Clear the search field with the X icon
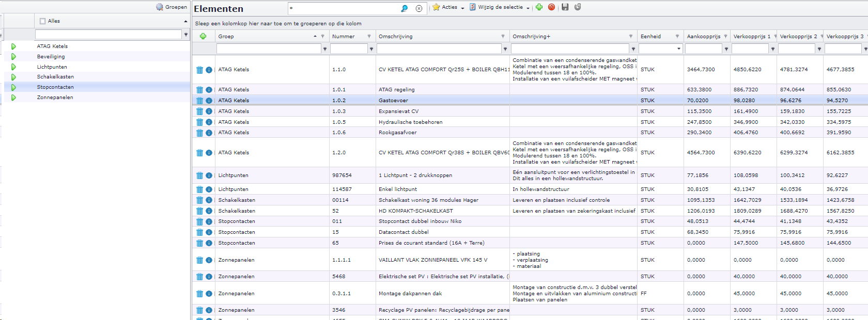The height and width of the screenshot is (320, 868). (419, 8)
